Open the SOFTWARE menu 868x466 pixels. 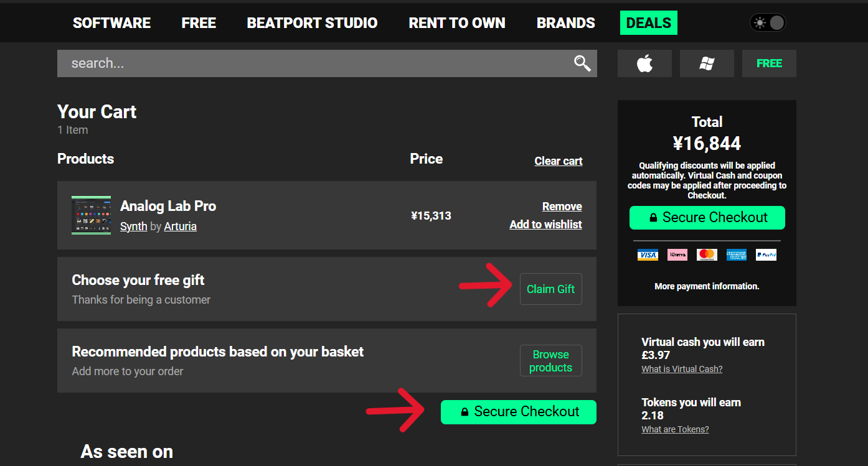(111, 23)
